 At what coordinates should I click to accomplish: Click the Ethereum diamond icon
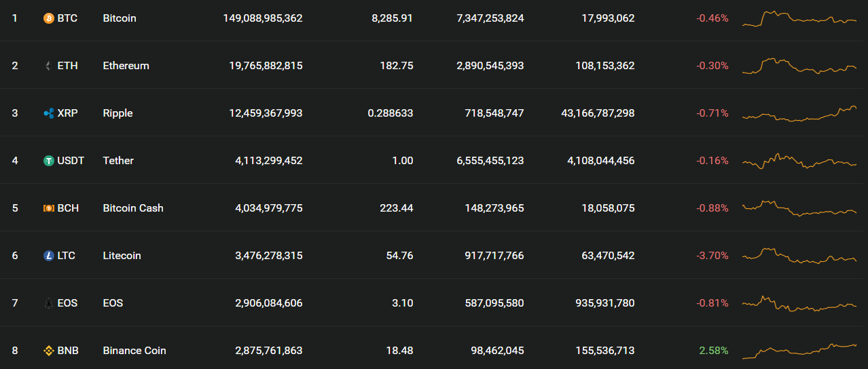pos(48,66)
